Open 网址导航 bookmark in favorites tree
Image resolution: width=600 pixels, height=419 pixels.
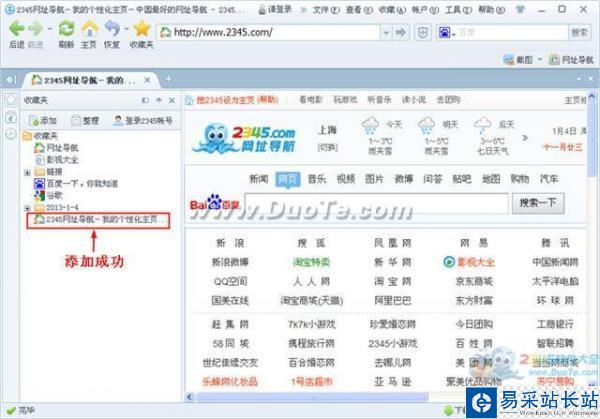tap(57, 148)
